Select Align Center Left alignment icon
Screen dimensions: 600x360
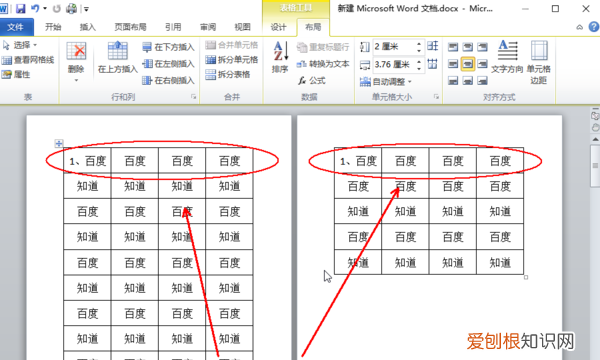(x=453, y=64)
